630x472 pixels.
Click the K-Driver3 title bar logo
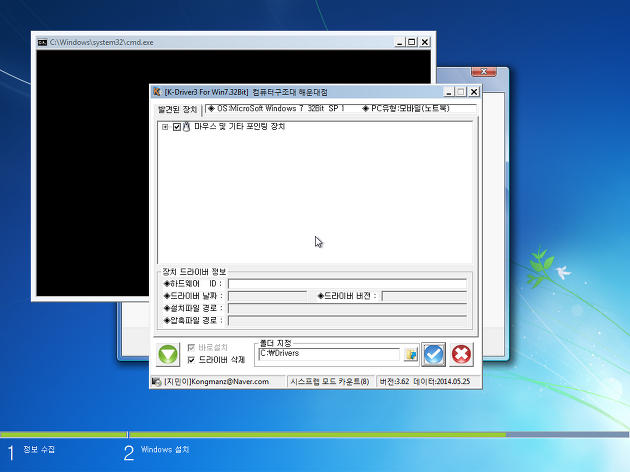(157, 92)
